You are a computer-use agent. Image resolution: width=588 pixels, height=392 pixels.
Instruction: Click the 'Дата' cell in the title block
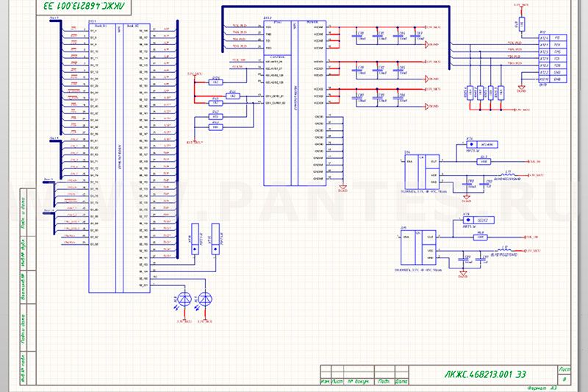[x=401, y=382]
